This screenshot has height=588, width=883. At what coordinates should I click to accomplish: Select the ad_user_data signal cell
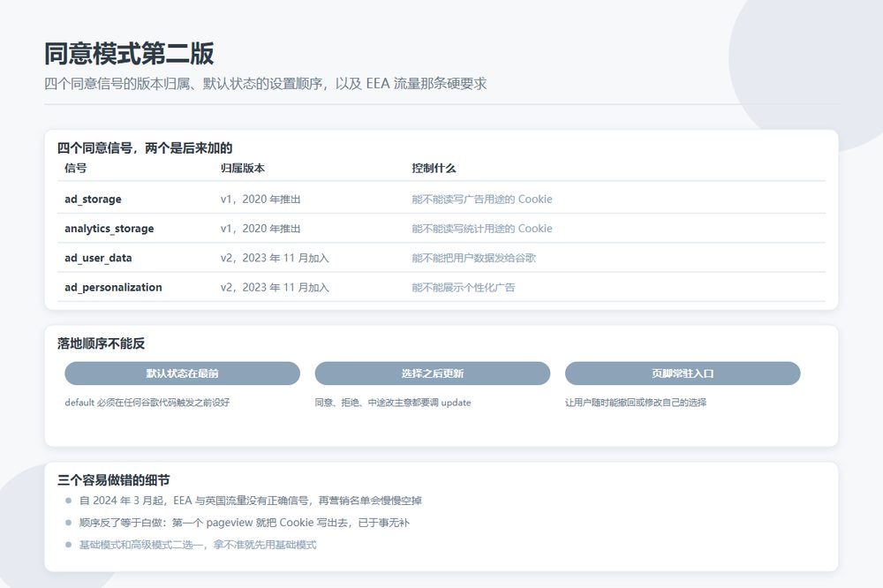98,258
